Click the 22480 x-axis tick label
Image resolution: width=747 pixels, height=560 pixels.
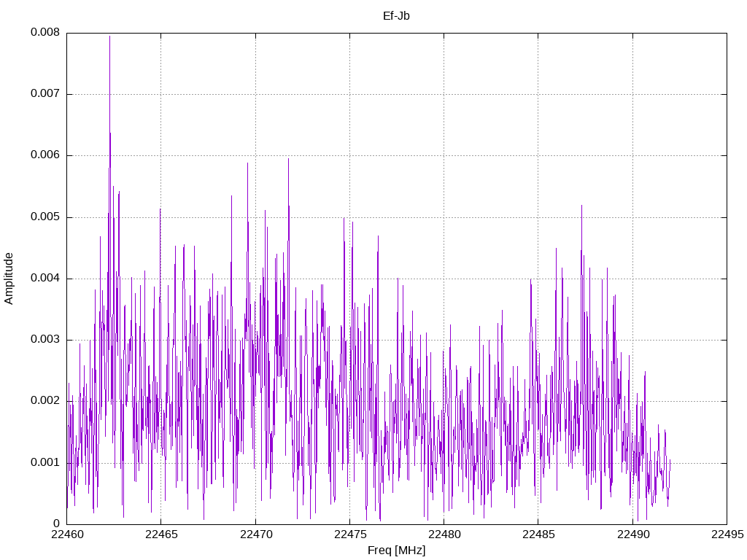coord(444,534)
